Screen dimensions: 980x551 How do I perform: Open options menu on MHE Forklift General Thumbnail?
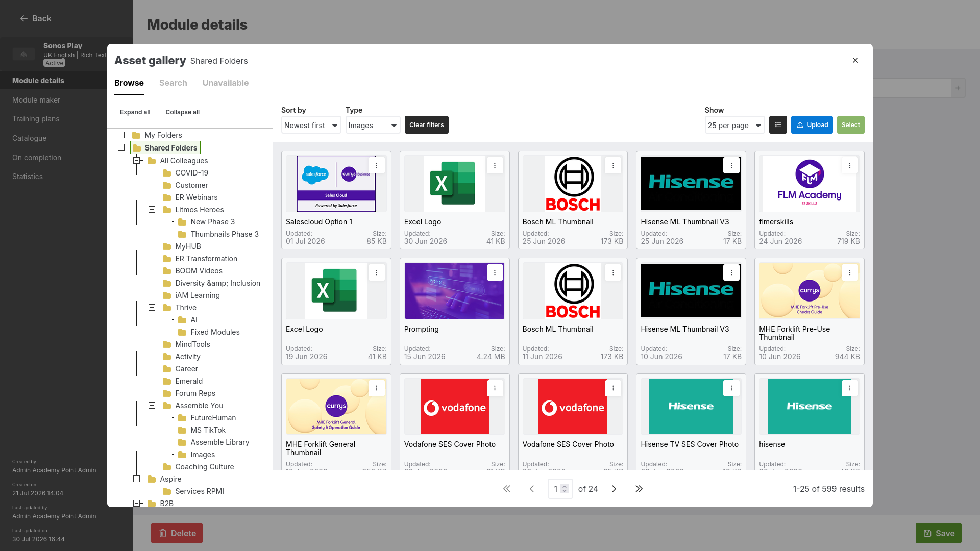(x=377, y=388)
